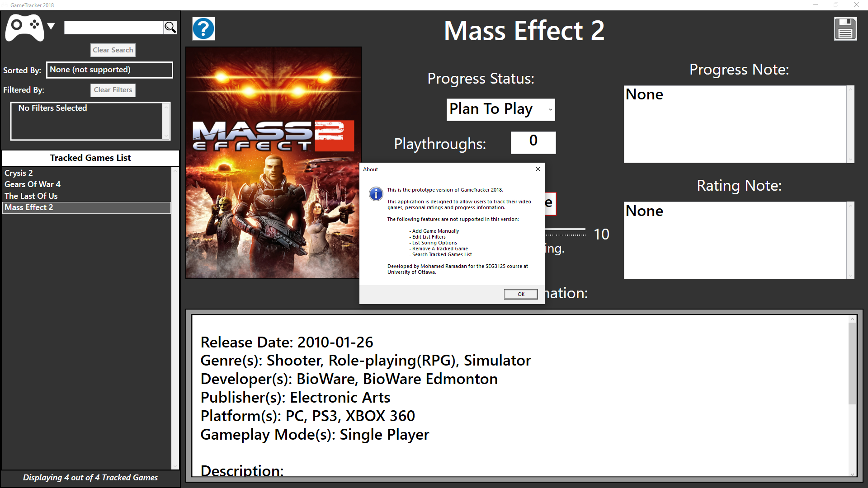868x488 pixels.
Task: Open the Plan To Play status dropdown
Action: [500, 109]
